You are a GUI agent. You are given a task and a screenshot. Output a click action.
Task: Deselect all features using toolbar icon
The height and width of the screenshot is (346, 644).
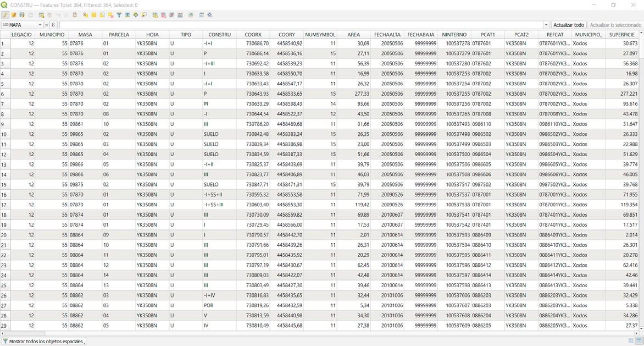110,15
